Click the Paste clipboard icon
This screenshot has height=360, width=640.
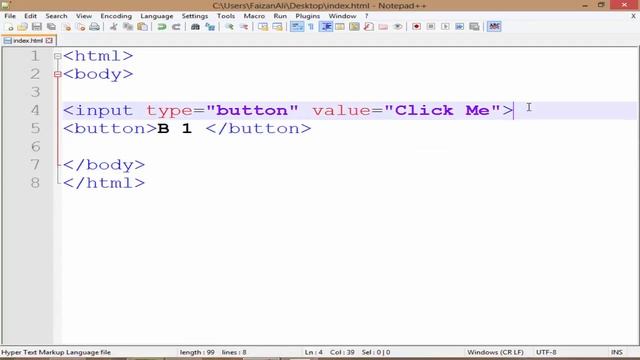pos(142,27)
